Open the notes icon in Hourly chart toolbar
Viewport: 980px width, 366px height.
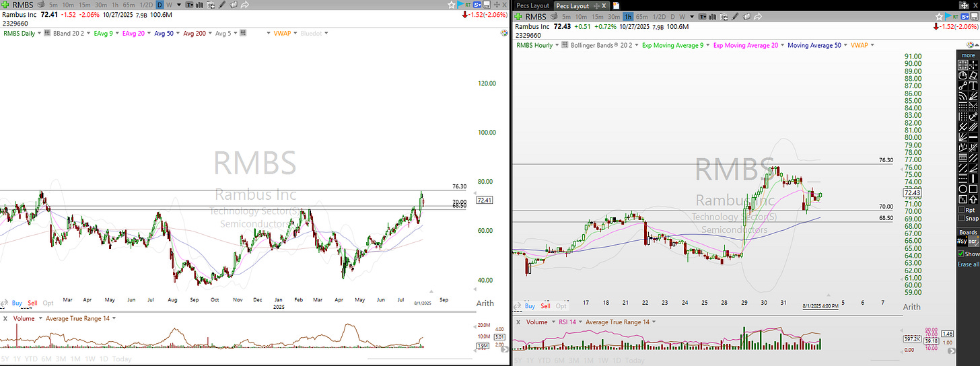(746, 17)
